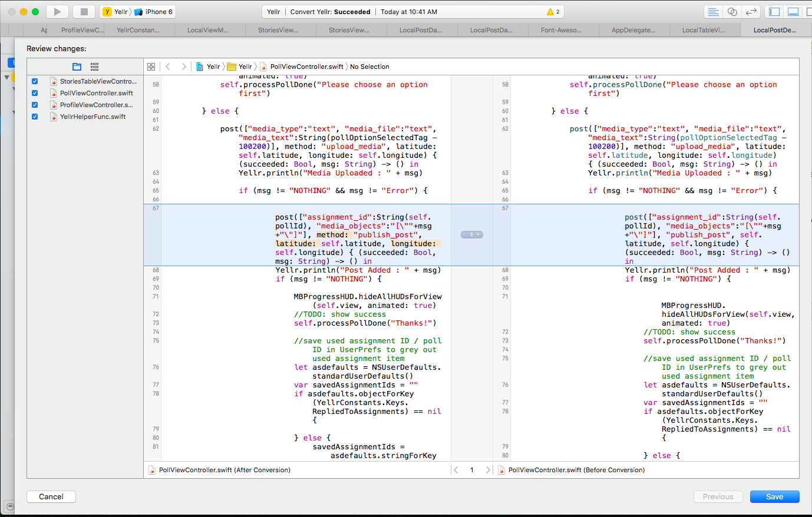
Task: Open the No Selection jump bar menu
Action: [369, 67]
